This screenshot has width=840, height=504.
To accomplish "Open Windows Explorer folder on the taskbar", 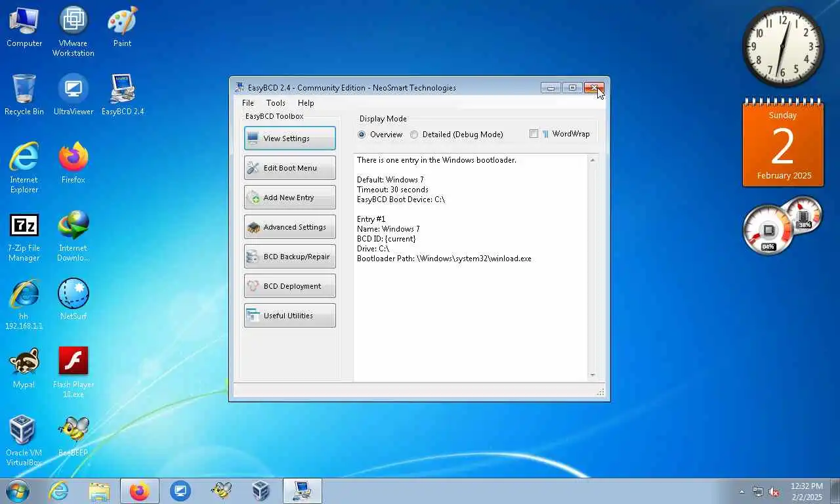I will click(99, 491).
